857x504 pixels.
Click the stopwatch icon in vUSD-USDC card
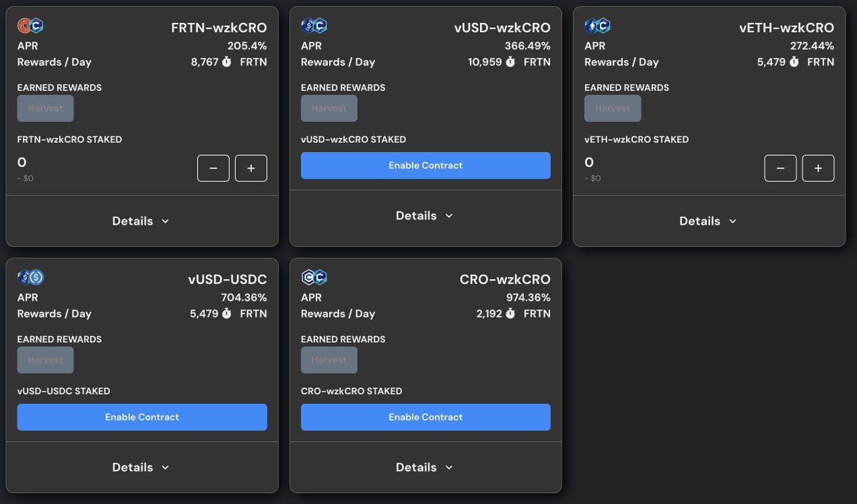coord(226,313)
